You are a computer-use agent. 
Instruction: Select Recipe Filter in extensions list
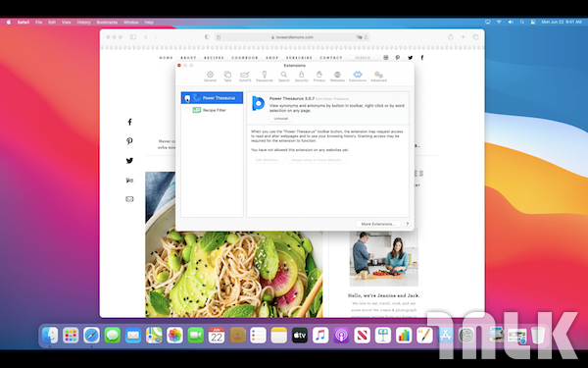(212, 110)
